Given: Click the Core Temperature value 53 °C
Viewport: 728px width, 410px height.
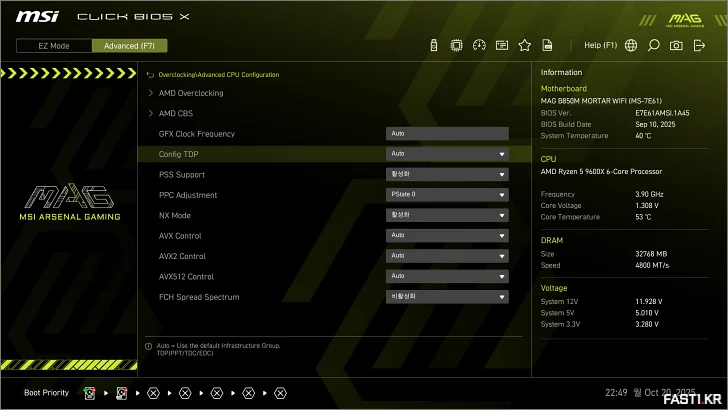Looking at the screenshot, I should coord(643,217).
